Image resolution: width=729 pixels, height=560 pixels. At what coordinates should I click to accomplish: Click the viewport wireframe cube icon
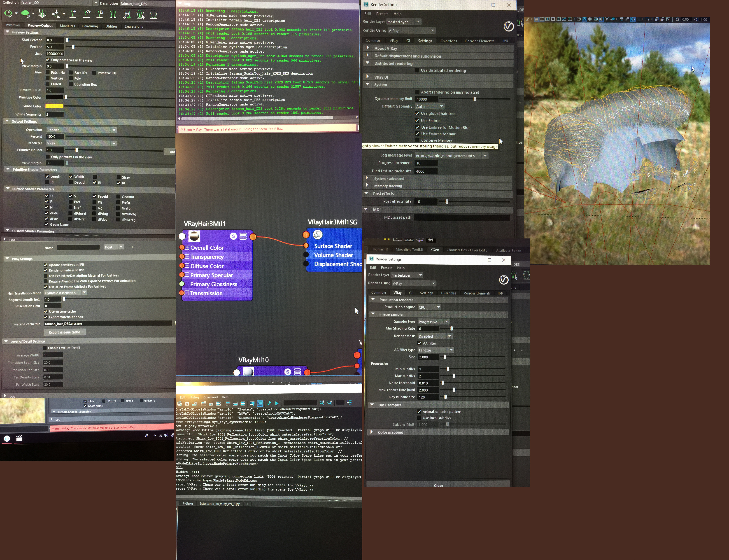coord(579,19)
